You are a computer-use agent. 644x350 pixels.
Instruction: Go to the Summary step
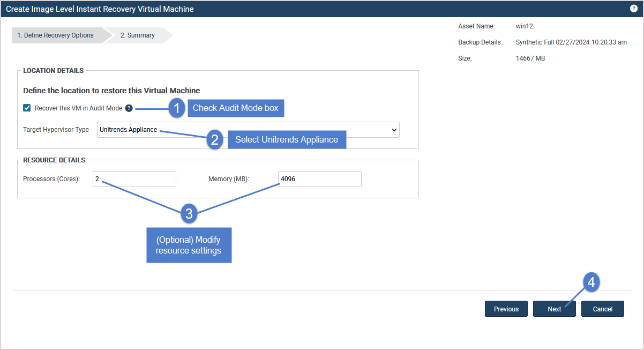point(138,35)
